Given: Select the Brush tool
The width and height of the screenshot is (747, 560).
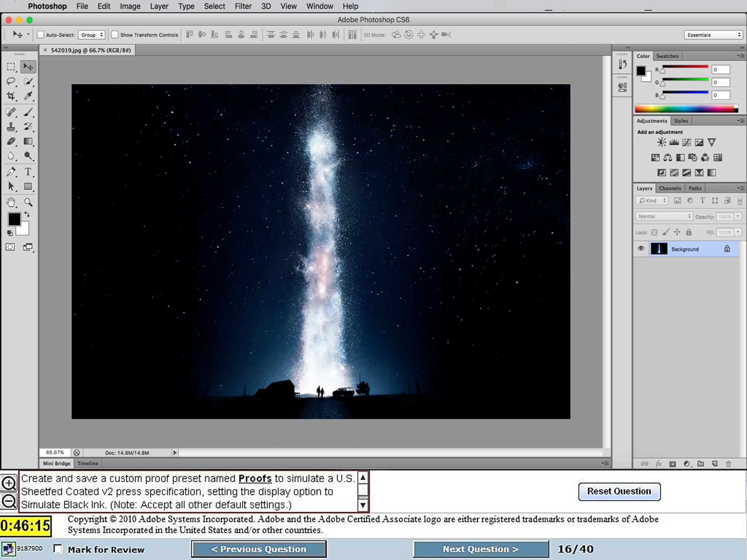Looking at the screenshot, I should pyautogui.click(x=28, y=113).
